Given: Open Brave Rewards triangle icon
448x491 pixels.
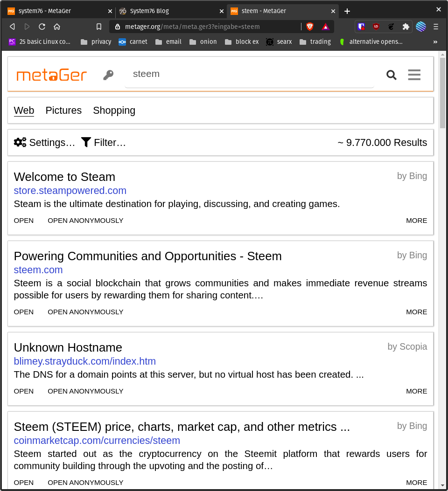Looking at the screenshot, I should coord(326,27).
